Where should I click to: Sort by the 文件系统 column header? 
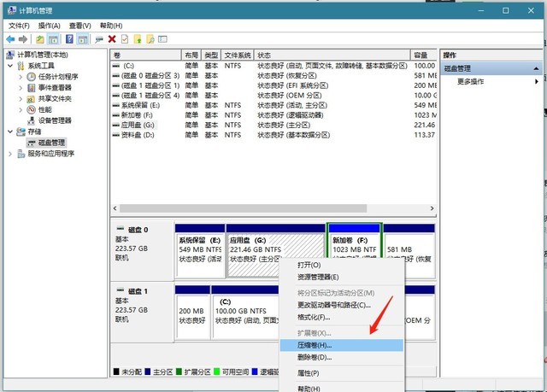(238, 55)
